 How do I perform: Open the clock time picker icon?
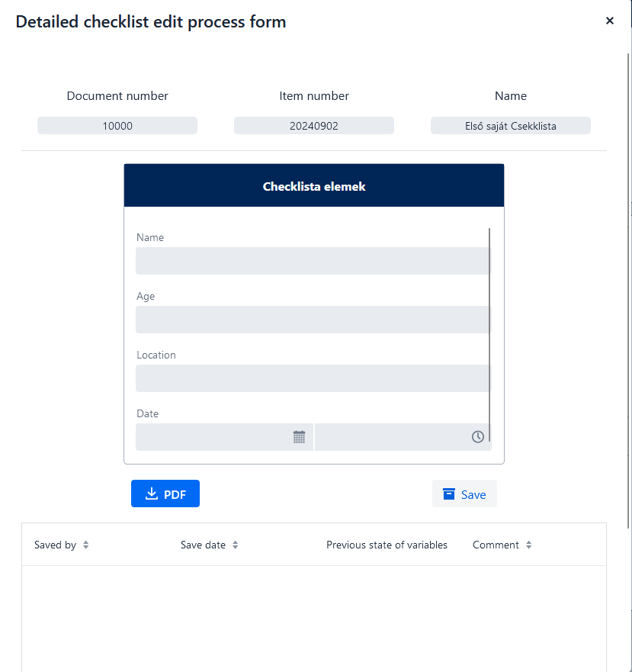(478, 437)
